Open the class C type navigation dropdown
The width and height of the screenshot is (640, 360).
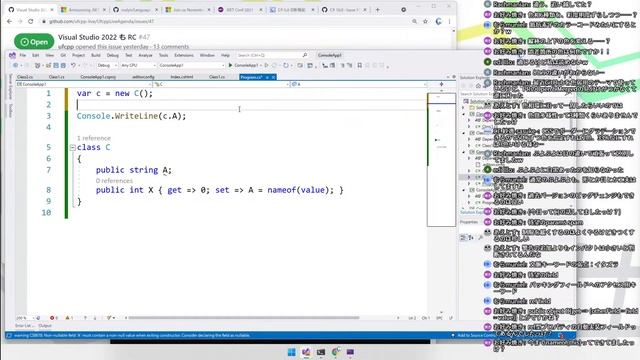pyautogui.click(x=221, y=84)
